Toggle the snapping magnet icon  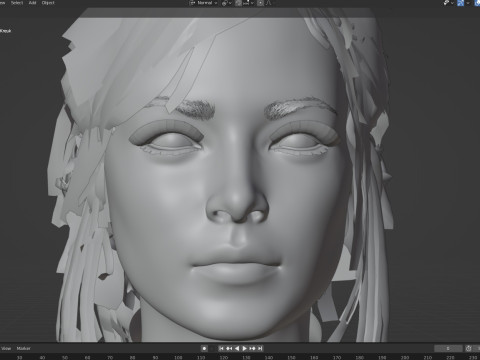tap(239, 3)
